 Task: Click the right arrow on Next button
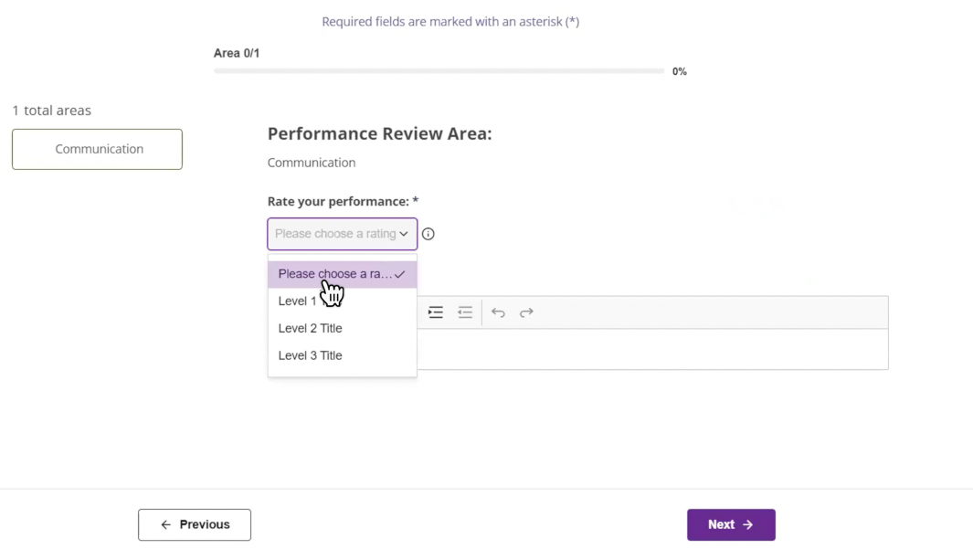[748, 525]
